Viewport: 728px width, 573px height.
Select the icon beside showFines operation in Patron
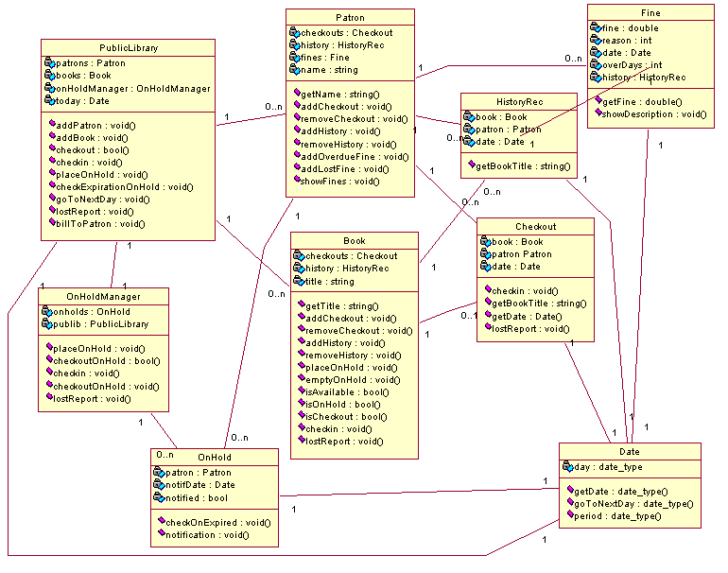point(296,181)
